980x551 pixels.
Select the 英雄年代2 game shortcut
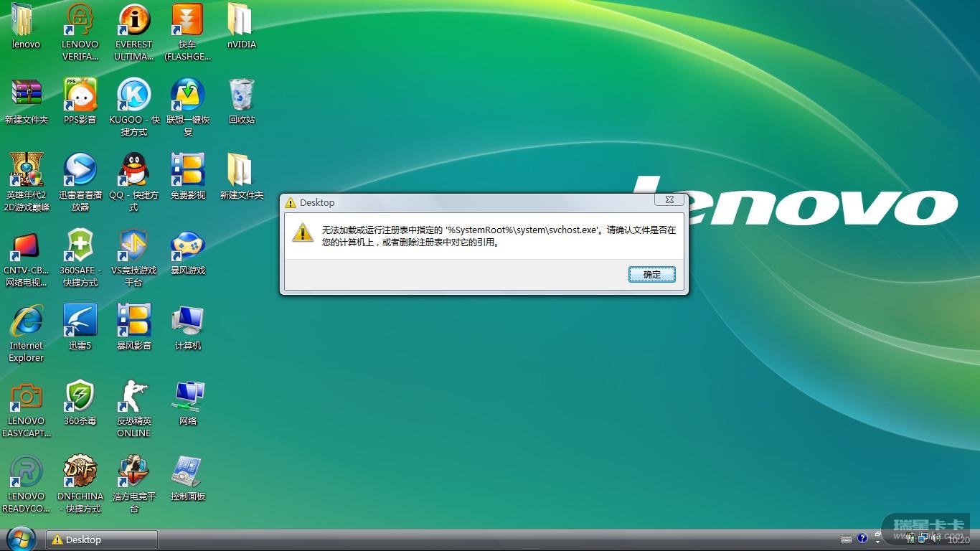[x=27, y=169]
